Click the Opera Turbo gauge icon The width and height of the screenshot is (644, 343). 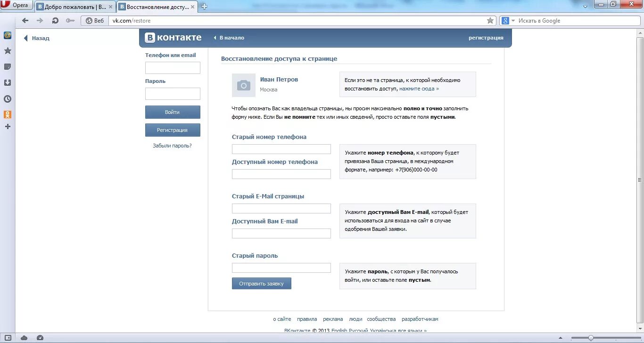point(40,338)
